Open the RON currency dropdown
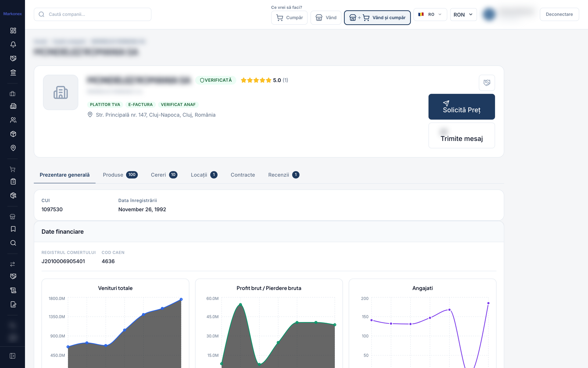The image size is (588, 368). tap(463, 14)
